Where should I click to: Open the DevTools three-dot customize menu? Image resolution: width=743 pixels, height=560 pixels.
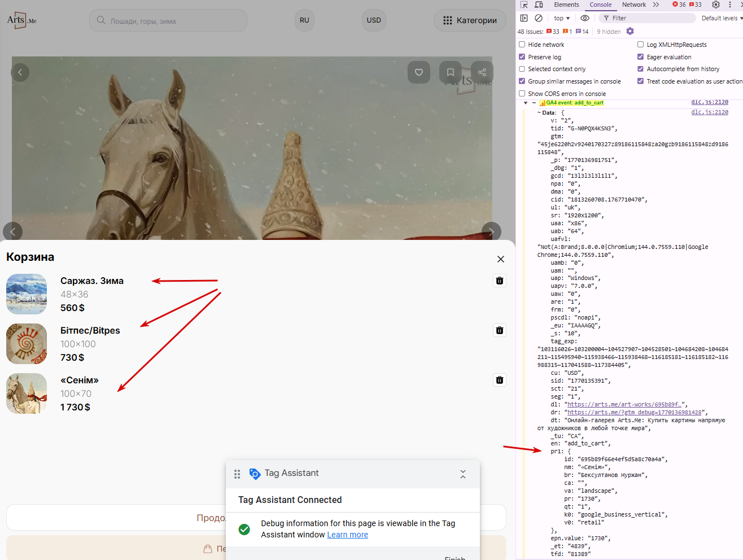click(730, 5)
